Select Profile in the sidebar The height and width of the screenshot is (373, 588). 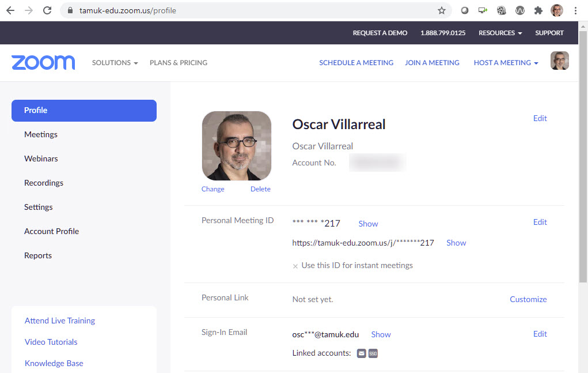click(84, 110)
